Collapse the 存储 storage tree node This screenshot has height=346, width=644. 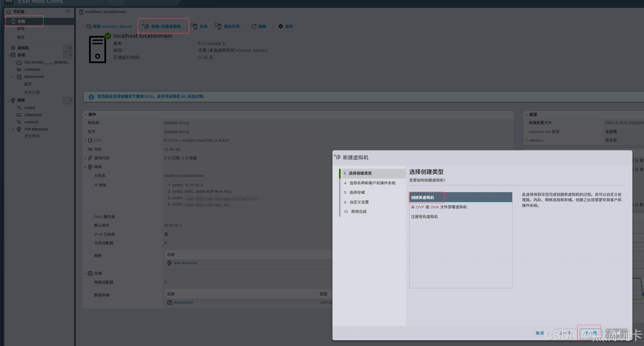8,55
